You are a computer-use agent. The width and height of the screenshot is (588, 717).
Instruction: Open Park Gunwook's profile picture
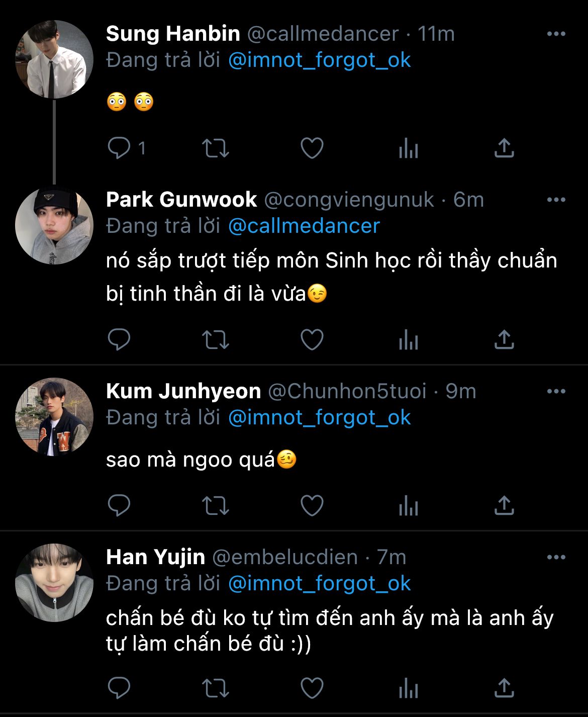tap(54, 226)
